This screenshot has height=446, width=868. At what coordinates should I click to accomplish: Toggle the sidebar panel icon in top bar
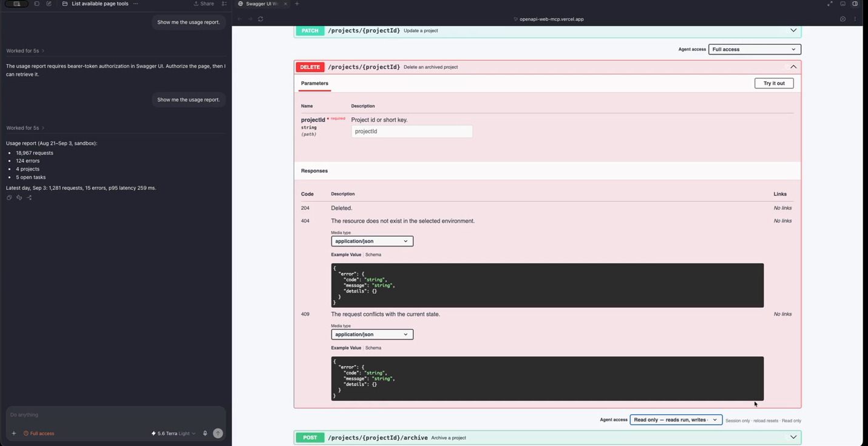[x=36, y=4]
